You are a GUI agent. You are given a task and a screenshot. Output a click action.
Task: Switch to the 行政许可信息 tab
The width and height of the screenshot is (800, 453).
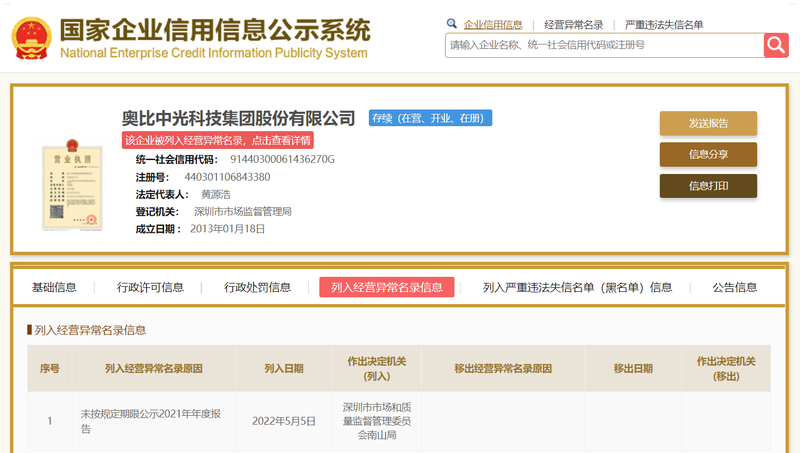(x=150, y=287)
